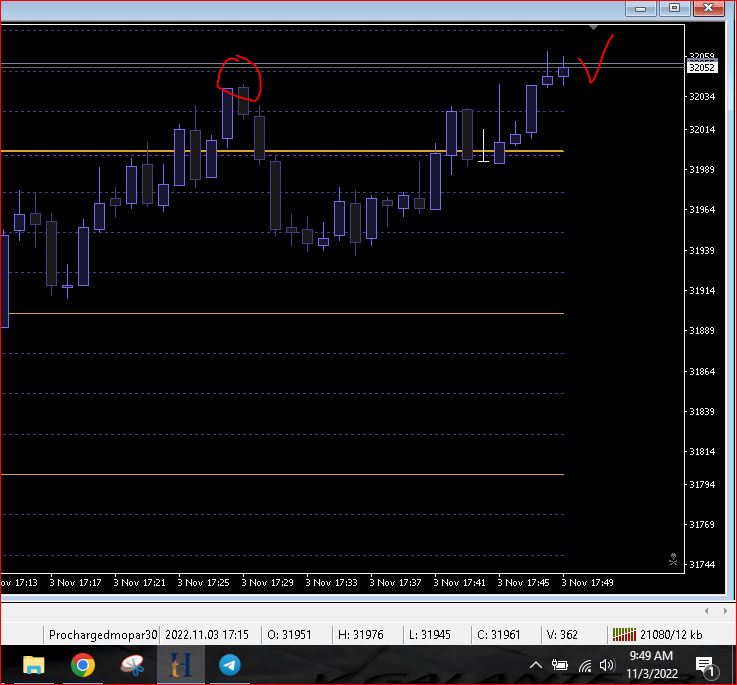Click the skull icon on the chart
Screen dimensions: 737x685
tap(673, 559)
